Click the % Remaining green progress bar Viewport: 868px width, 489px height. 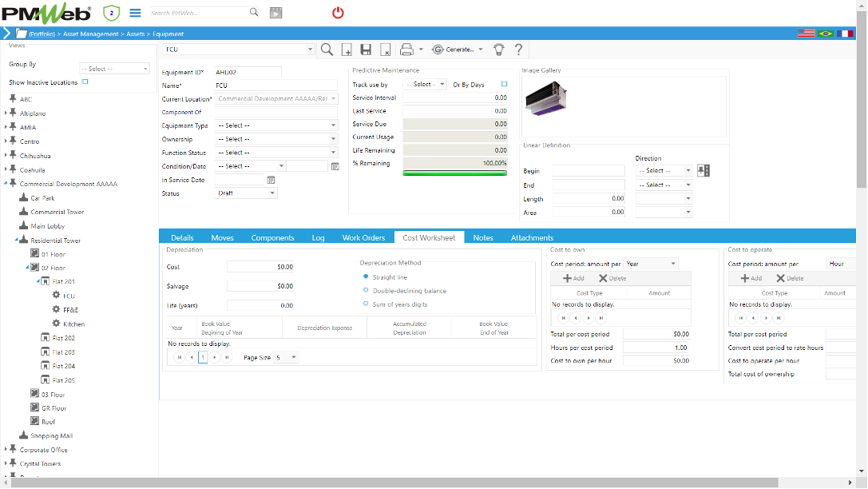(x=455, y=173)
